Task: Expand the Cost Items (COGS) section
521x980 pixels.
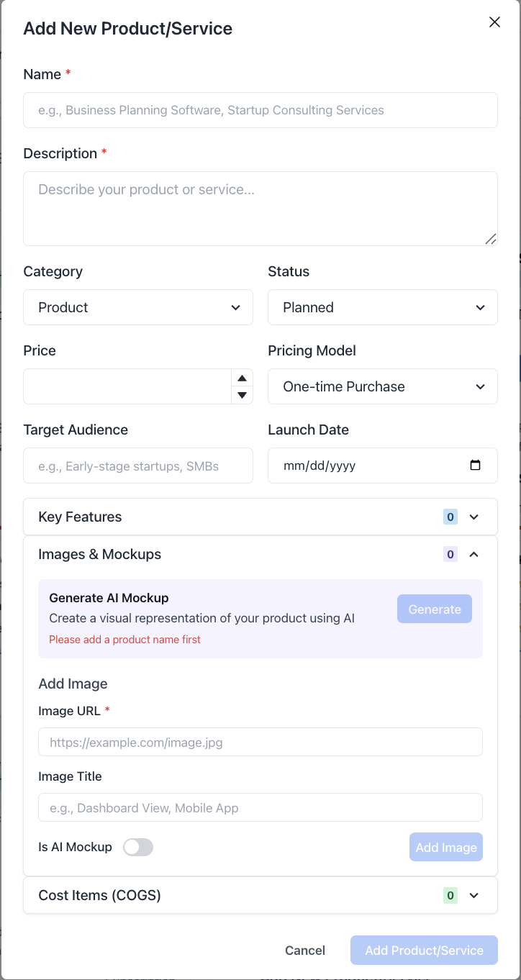Action: [x=260, y=896]
